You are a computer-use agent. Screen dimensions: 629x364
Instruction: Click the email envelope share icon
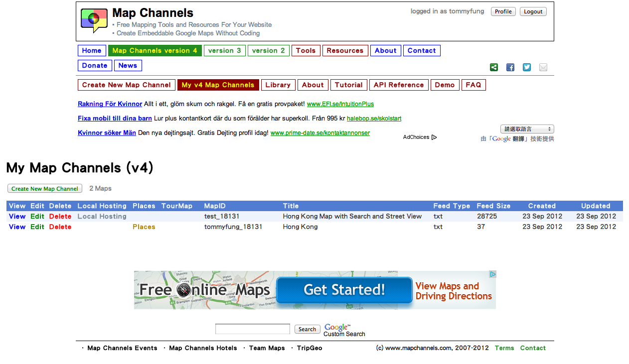pyautogui.click(x=543, y=67)
